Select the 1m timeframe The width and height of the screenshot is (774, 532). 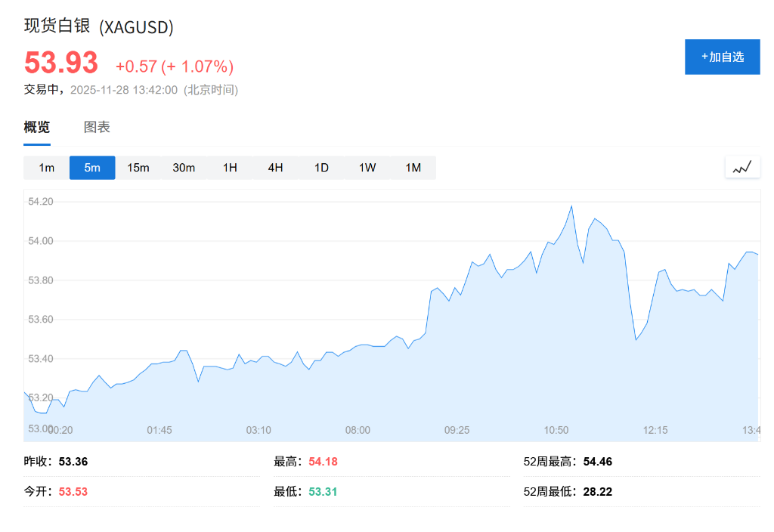[x=46, y=168]
